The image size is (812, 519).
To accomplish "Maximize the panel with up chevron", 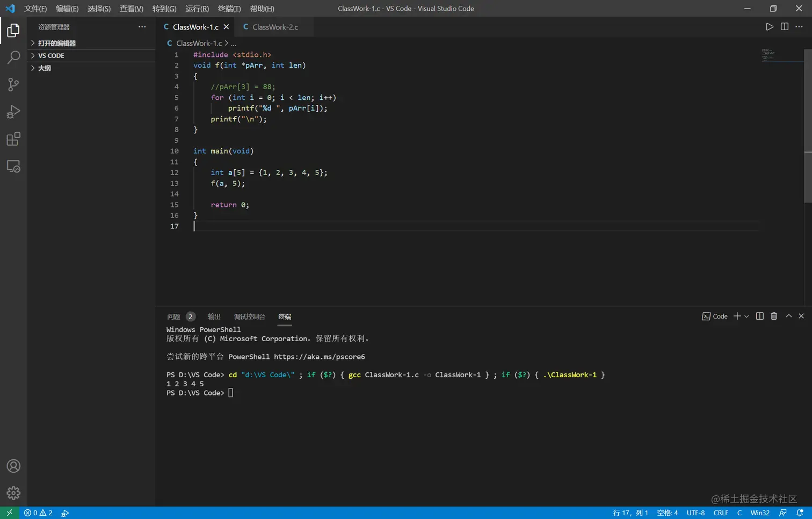I will [788, 316].
